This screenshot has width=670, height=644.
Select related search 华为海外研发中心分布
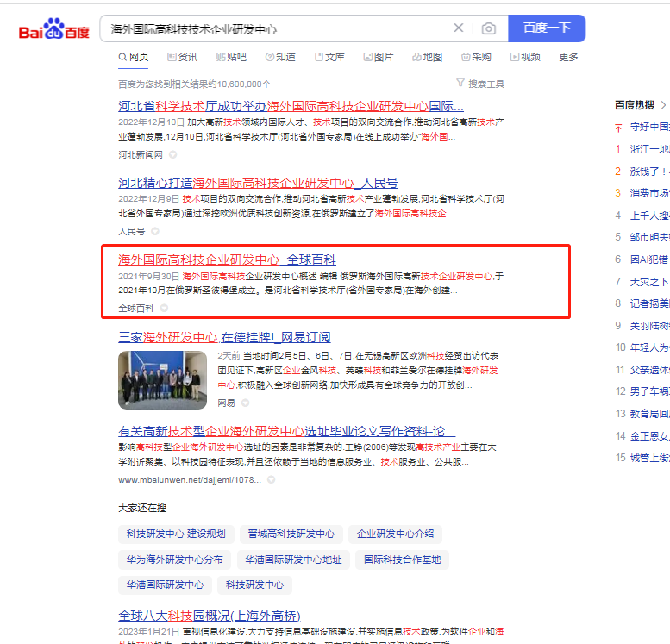pyautogui.click(x=174, y=560)
